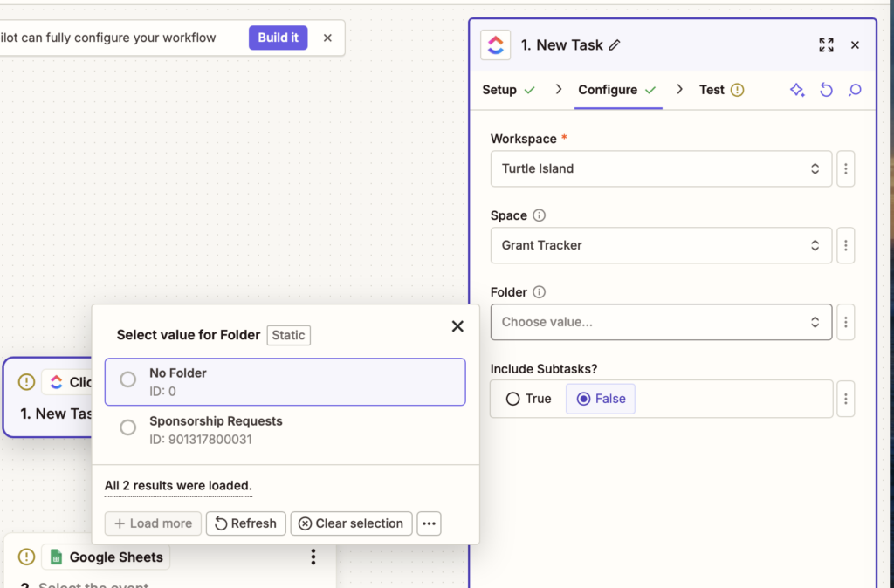Click warning icon on Google Sheets step

[x=26, y=557]
